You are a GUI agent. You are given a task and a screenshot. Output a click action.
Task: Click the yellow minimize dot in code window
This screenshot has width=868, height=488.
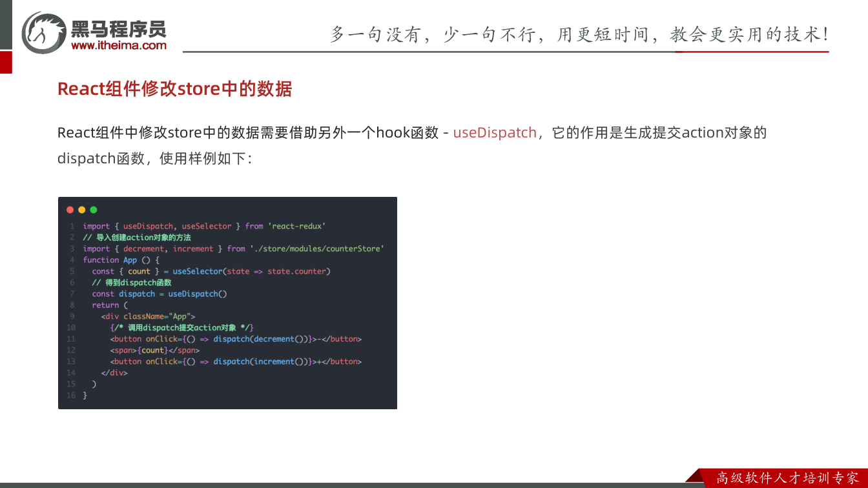pos(82,210)
